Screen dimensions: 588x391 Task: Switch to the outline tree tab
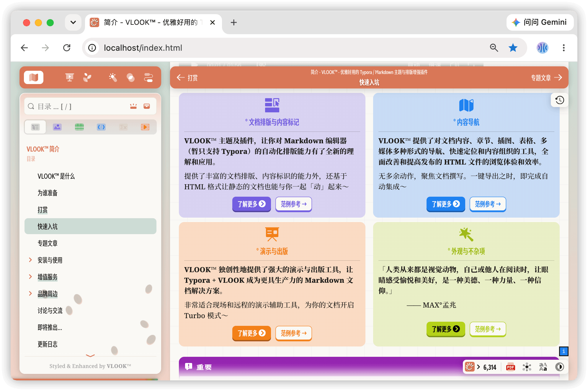35,127
